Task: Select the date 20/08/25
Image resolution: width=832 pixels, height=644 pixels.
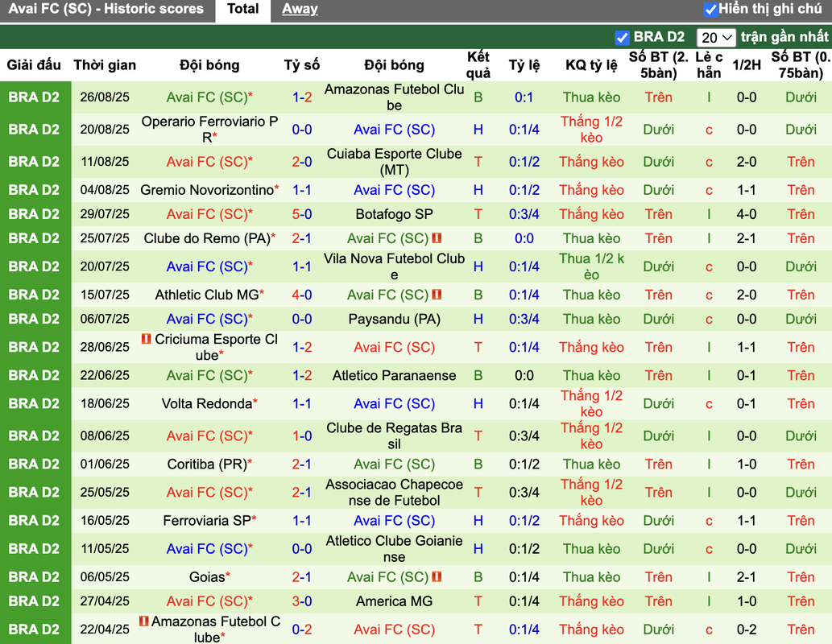Action: [x=105, y=130]
